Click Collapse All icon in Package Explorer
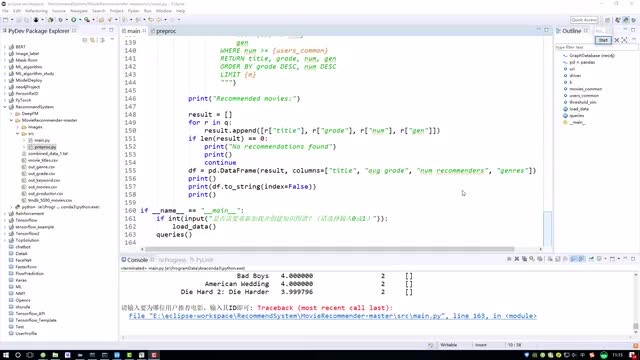The height and width of the screenshot is (360, 640). (85, 40)
